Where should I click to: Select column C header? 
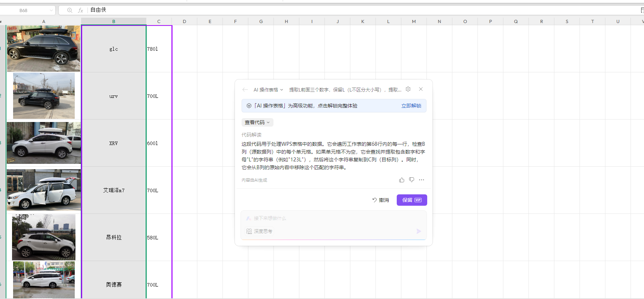click(x=159, y=21)
